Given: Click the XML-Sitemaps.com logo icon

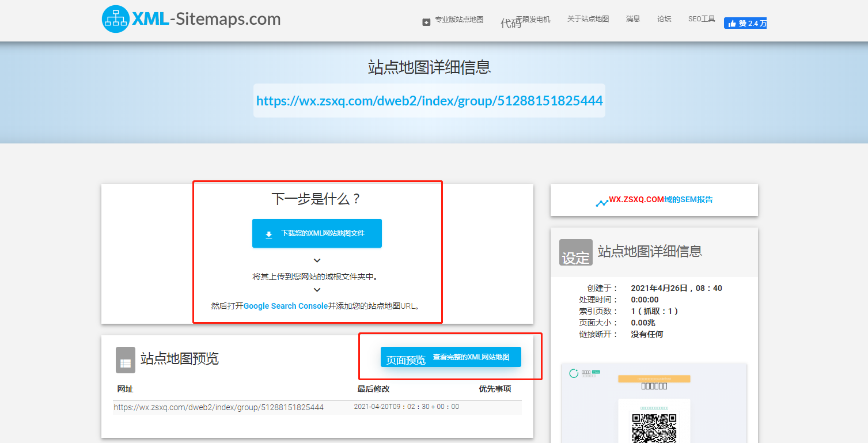Looking at the screenshot, I should click(116, 19).
